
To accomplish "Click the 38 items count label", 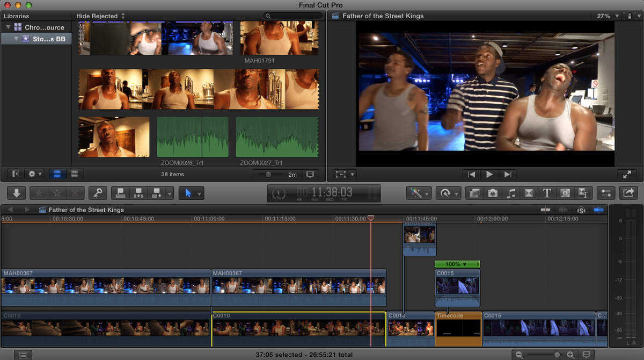I will 173,175.
